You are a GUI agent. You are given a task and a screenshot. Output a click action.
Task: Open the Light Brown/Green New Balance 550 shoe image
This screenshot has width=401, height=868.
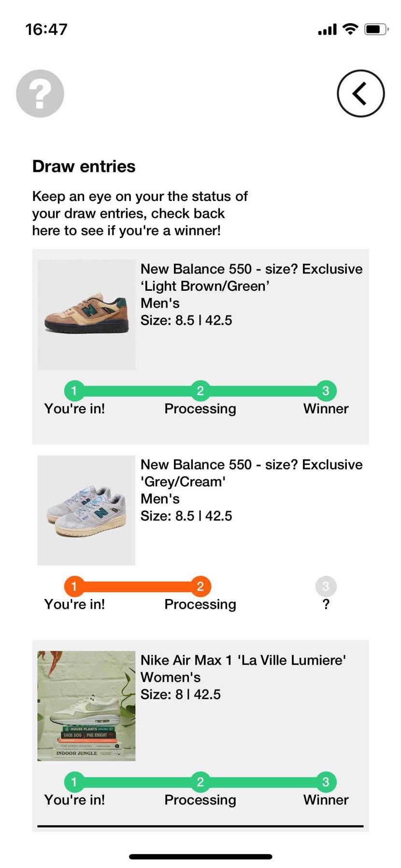[x=86, y=314]
